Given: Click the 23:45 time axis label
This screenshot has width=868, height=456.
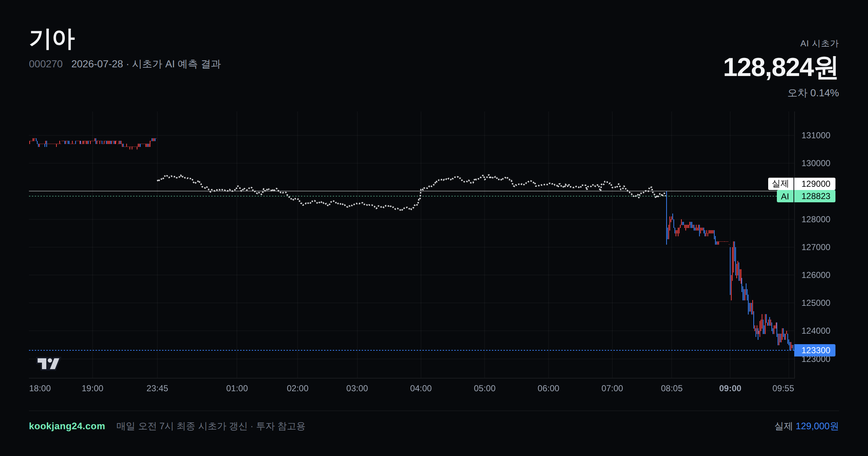Looking at the screenshot, I should (x=157, y=388).
